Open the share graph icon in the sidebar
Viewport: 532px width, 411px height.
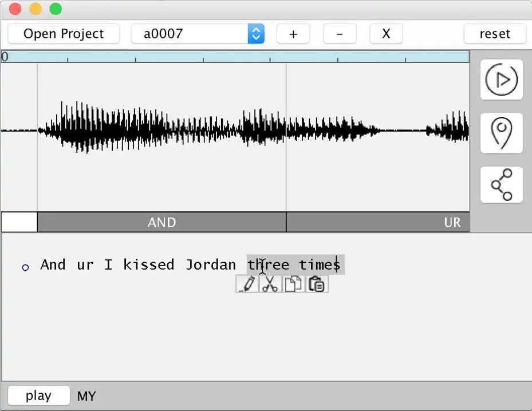[501, 184]
